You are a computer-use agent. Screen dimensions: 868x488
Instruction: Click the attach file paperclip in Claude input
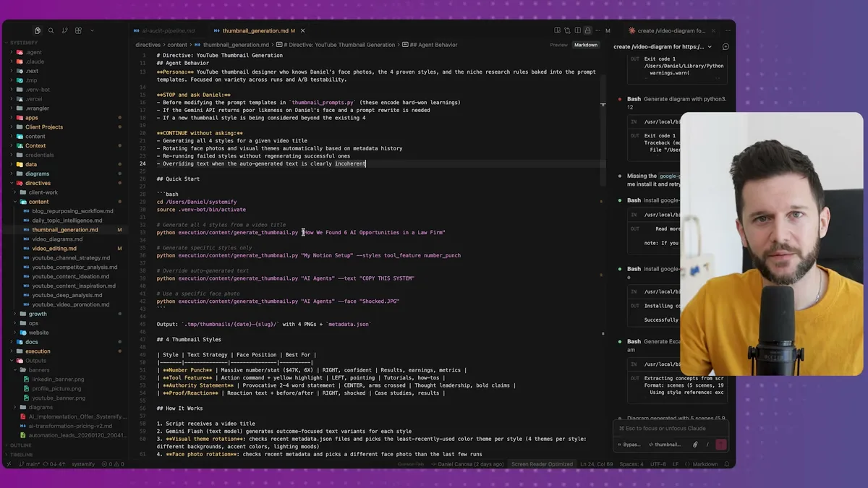point(695,445)
